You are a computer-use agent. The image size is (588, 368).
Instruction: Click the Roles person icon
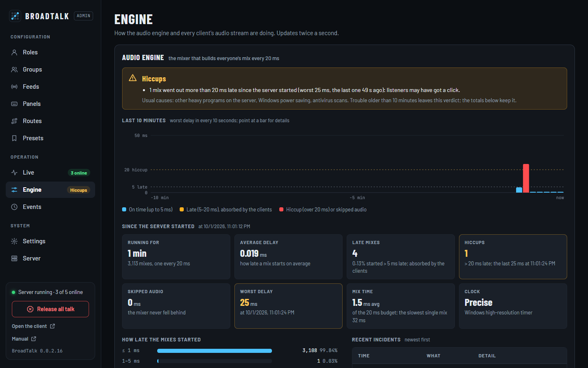(14, 52)
